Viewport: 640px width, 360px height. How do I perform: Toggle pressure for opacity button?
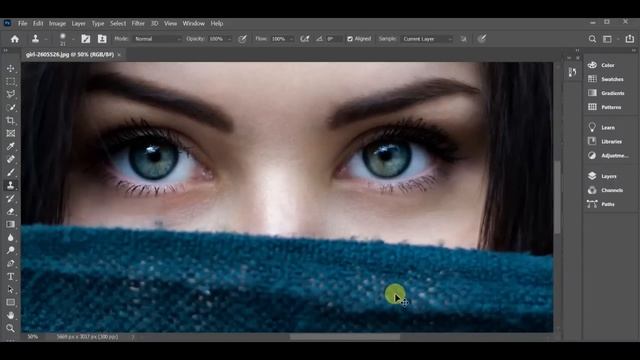[242, 39]
